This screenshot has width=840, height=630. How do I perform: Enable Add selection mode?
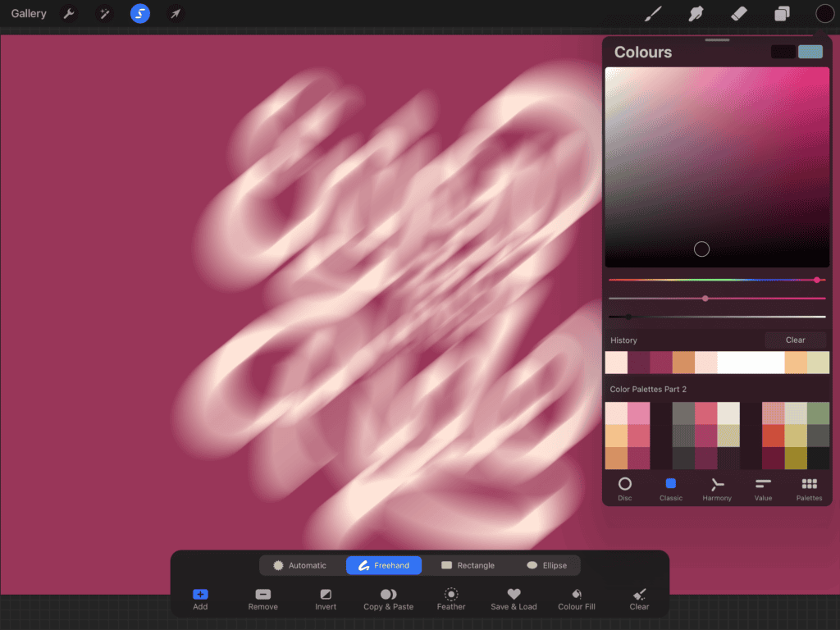[x=200, y=598]
